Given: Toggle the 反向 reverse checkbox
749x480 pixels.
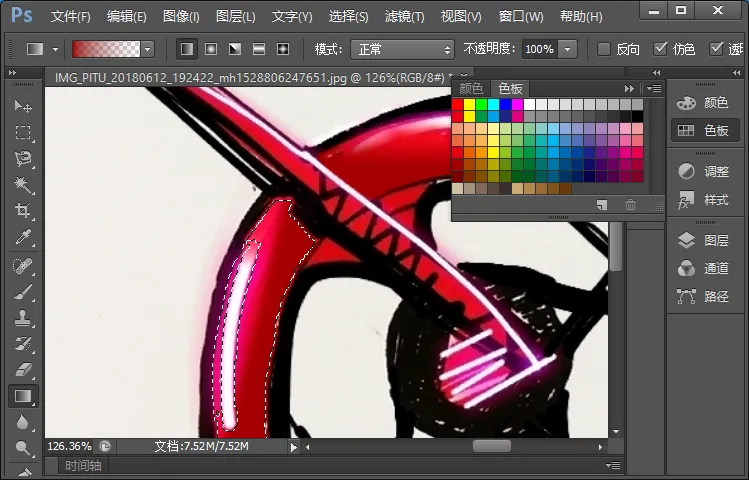Looking at the screenshot, I should coord(604,49).
